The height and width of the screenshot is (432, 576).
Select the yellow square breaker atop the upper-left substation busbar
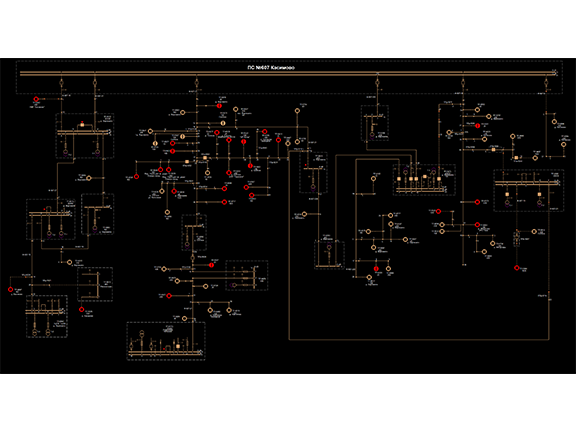coord(82,125)
